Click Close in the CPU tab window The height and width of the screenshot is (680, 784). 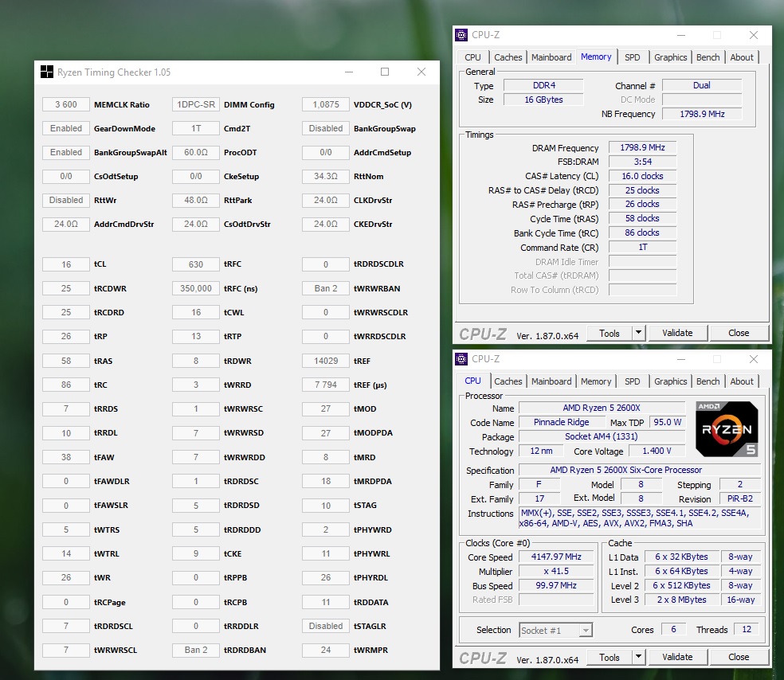click(739, 657)
